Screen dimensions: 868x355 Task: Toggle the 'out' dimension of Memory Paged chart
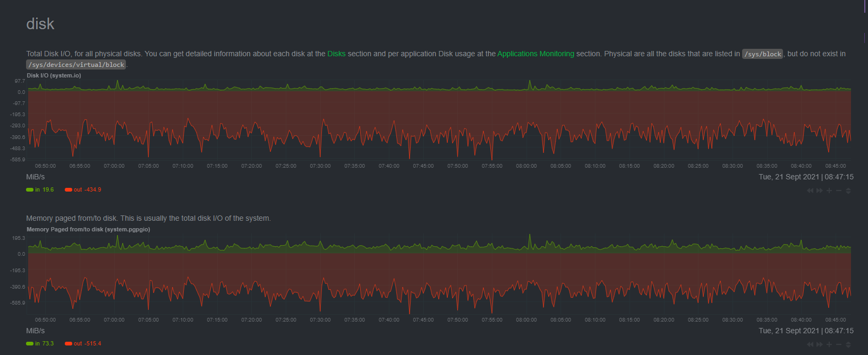click(x=83, y=343)
